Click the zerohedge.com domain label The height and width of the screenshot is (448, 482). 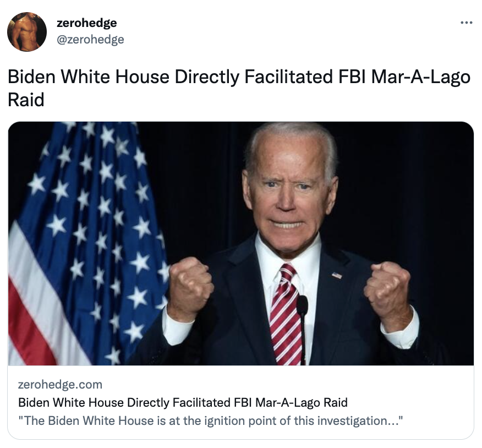point(61,384)
